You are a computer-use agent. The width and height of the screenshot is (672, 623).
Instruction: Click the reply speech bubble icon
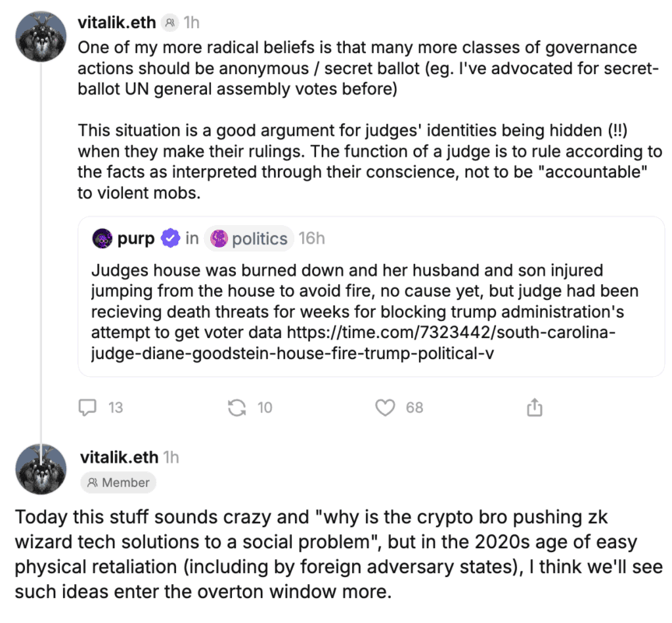[90, 407]
